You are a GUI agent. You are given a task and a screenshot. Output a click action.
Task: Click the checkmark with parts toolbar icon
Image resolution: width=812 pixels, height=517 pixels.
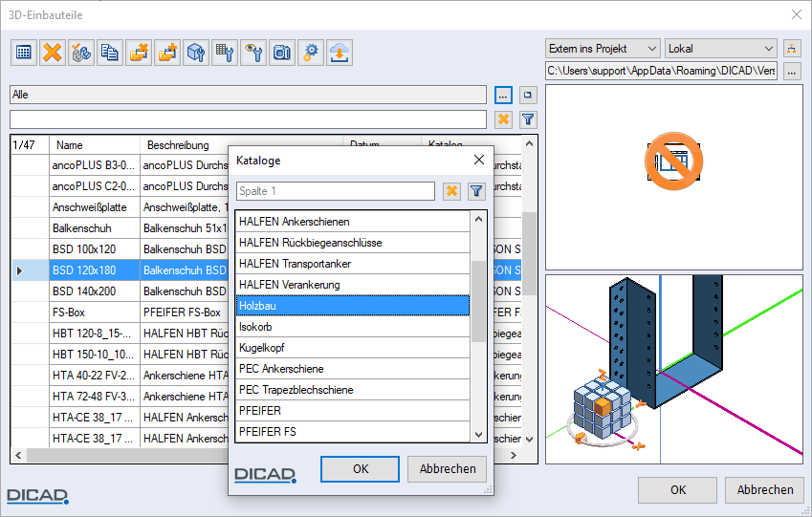click(x=81, y=53)
